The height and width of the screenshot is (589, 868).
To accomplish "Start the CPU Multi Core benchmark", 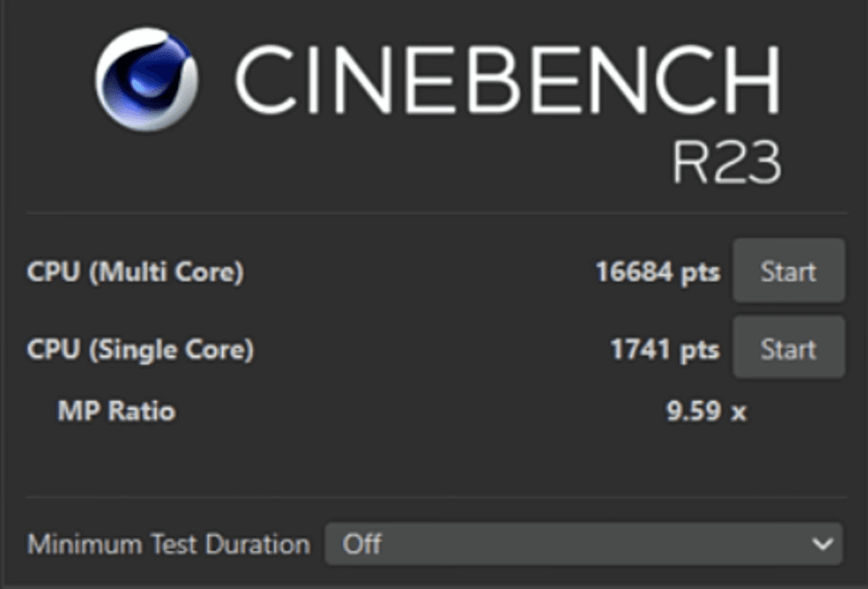I will [788, 271].
